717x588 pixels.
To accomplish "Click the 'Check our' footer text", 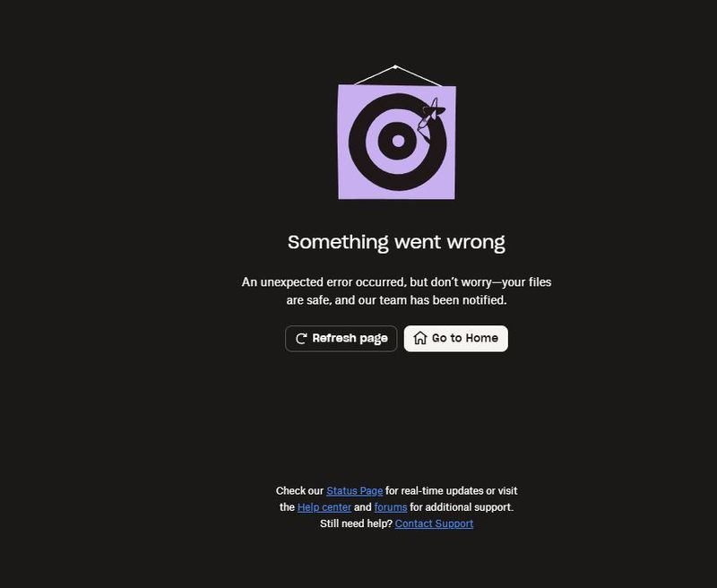I will (299, 490).
